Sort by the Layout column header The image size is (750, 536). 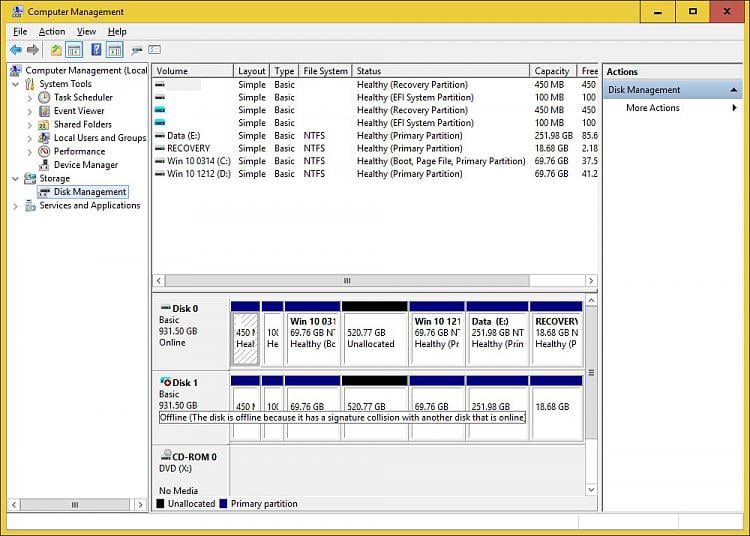(252, 71)
